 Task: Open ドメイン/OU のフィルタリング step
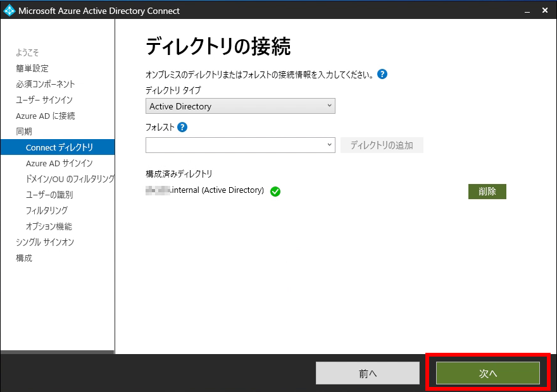pyautogui.click(x=70, y=179)
